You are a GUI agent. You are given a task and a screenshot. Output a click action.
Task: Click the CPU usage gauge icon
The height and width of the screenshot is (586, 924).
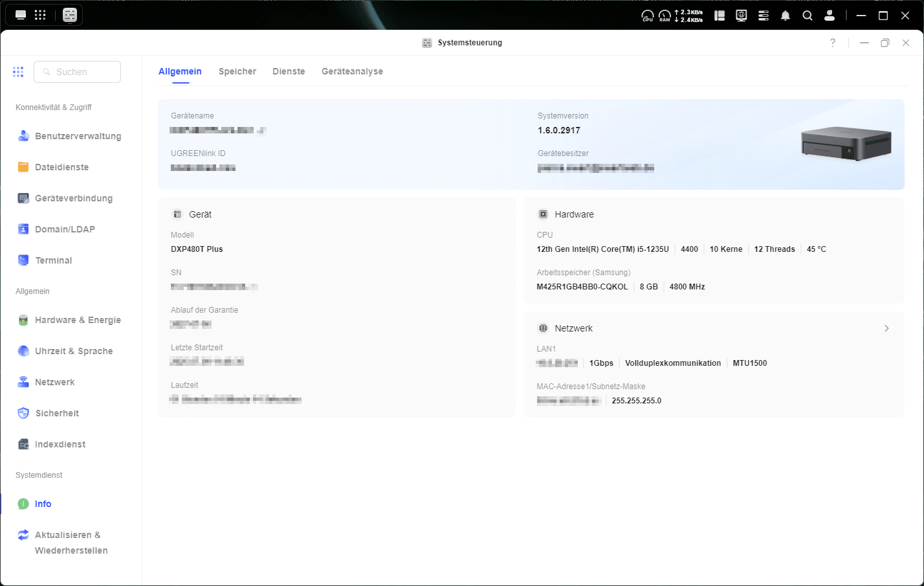click(x=647, y=16)
